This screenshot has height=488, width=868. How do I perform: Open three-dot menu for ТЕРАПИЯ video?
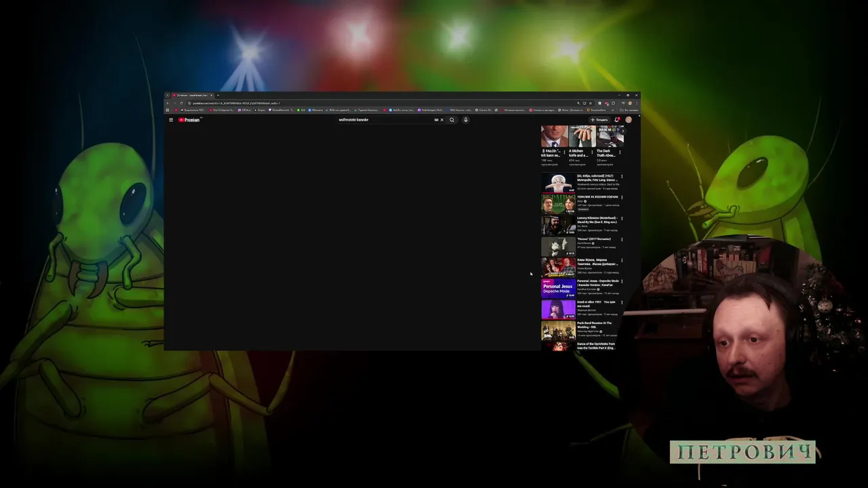[x=622, y=198]
